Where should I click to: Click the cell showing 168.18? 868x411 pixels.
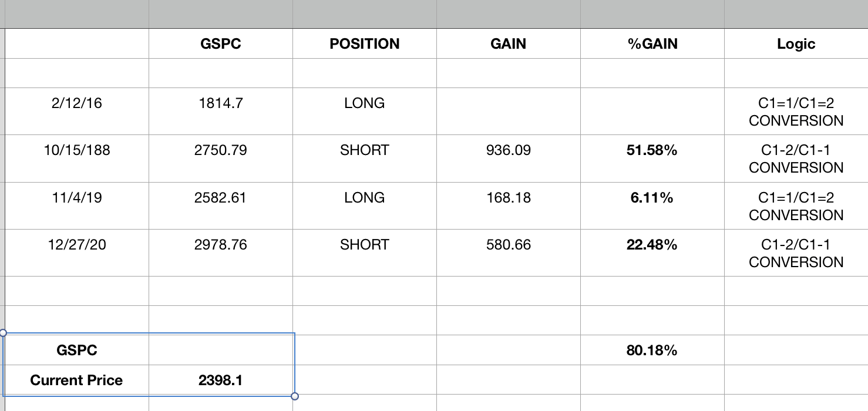[508, 198]
